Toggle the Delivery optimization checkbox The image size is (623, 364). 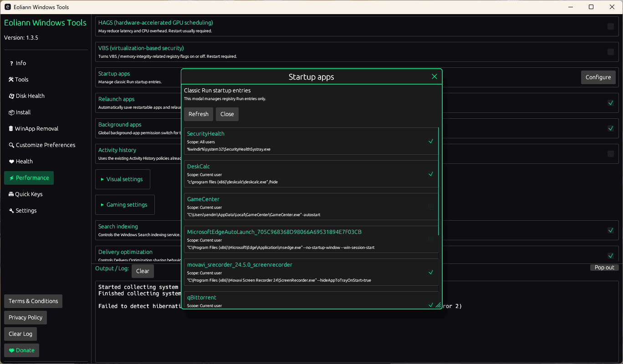[611, 256]
